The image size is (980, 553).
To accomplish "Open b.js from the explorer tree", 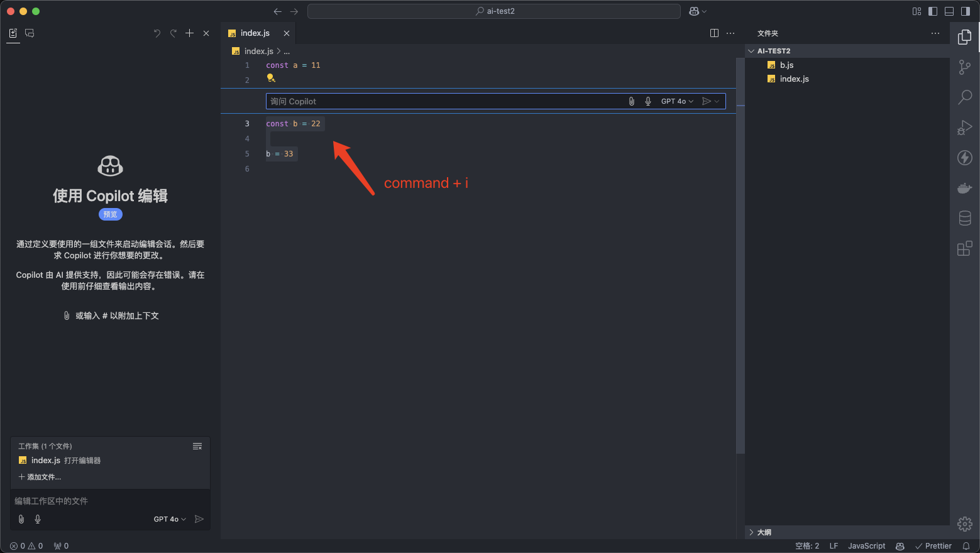I will coord(847,65).
